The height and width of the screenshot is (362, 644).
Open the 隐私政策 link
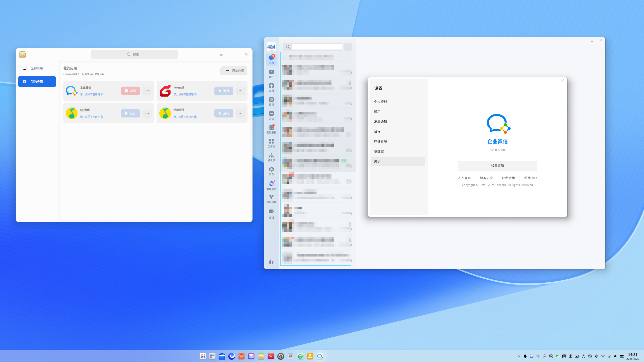[x=508, y=178]
